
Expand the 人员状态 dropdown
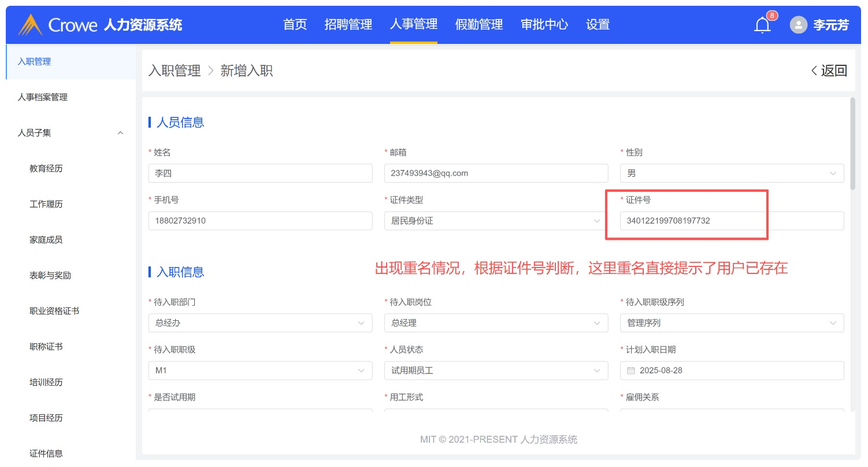495,370
